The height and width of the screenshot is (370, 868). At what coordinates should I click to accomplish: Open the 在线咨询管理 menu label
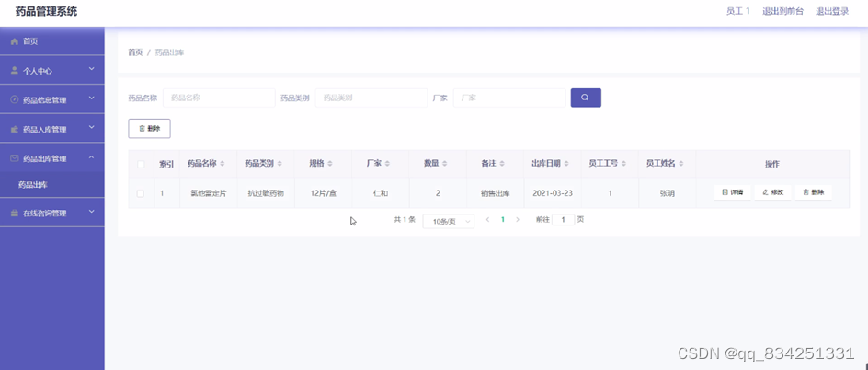[45, 214]
